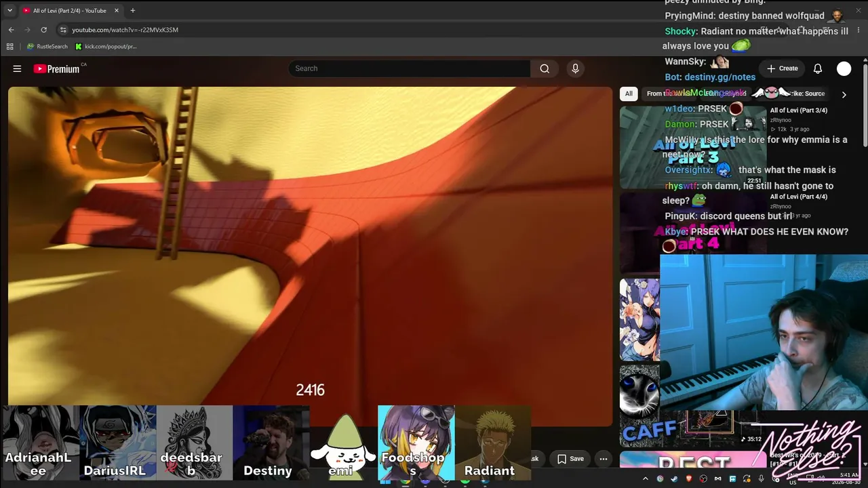Viewport: 868px width, 488px height.
Task: Click the address bar URL
Action: click(x=125, y=30)
